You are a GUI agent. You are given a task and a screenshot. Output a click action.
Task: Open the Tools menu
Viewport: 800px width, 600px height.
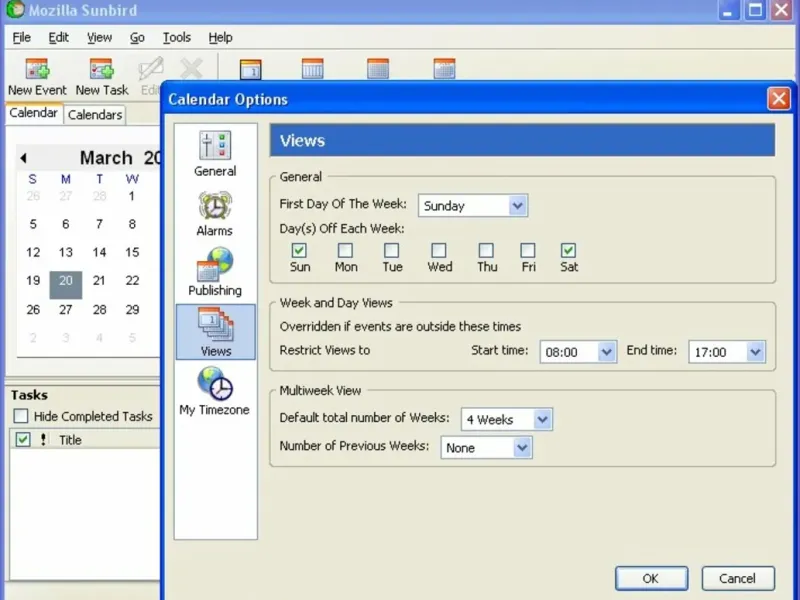(177, 37)
